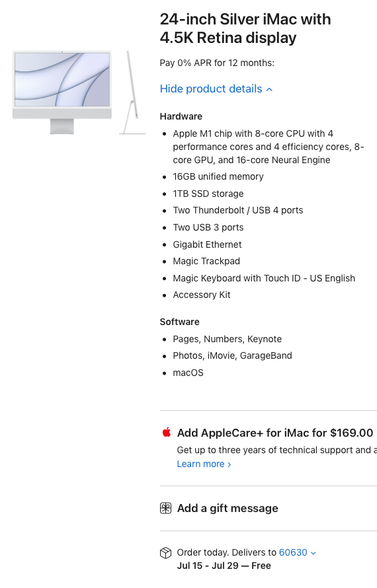Click the Magic Keyboard with Touch ID line
This screenshot has width=377, height=588.
[x=264, y=278]
